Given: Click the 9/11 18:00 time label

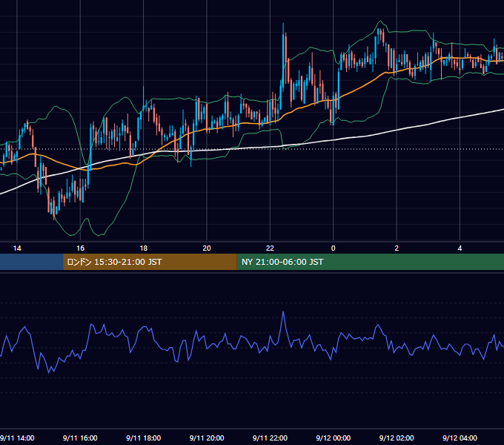Looking at the screenshot, I should (x=143, y=438).
